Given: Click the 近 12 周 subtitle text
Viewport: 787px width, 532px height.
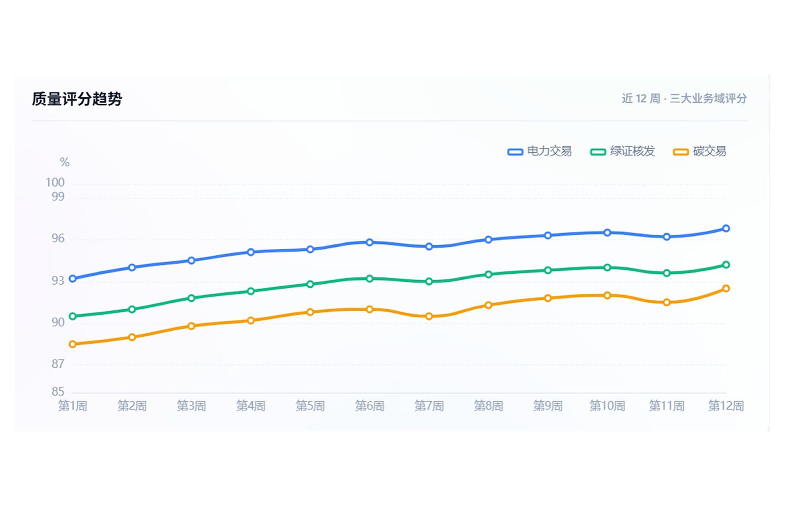Looking at the screenshot, I should click(x=641, y=98).
